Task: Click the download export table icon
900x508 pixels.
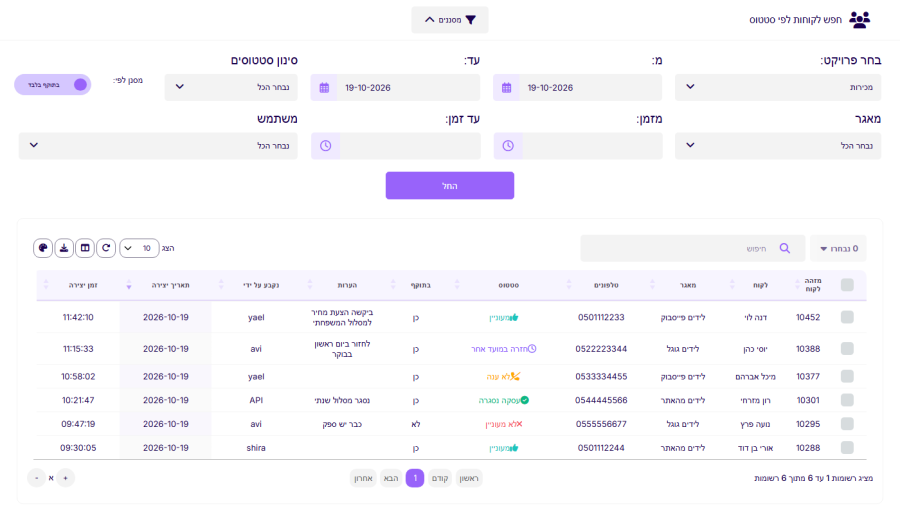Action: (x=64, y=248)
